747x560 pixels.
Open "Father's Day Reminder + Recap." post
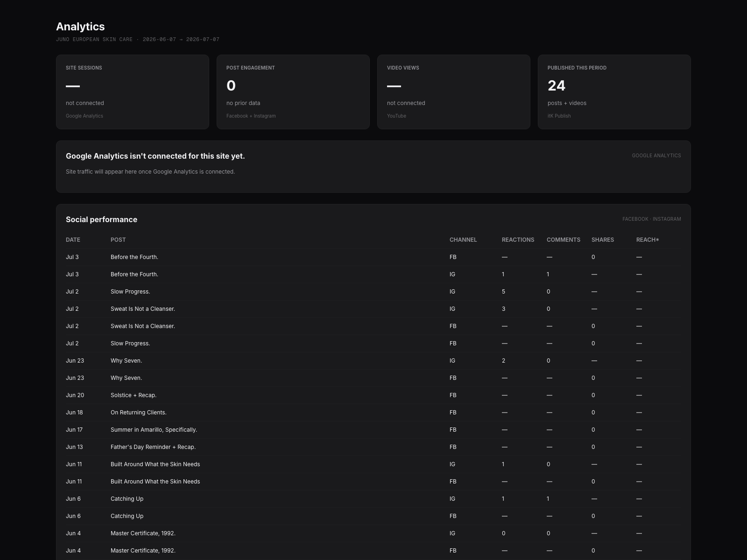pos(153,447)
